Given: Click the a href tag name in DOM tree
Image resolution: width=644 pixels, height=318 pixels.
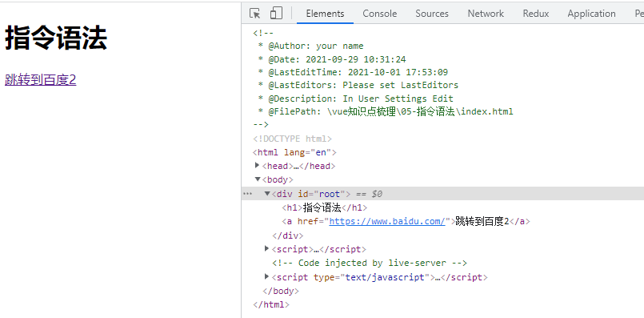Looking at the screenshot, I should pos(289,221).
